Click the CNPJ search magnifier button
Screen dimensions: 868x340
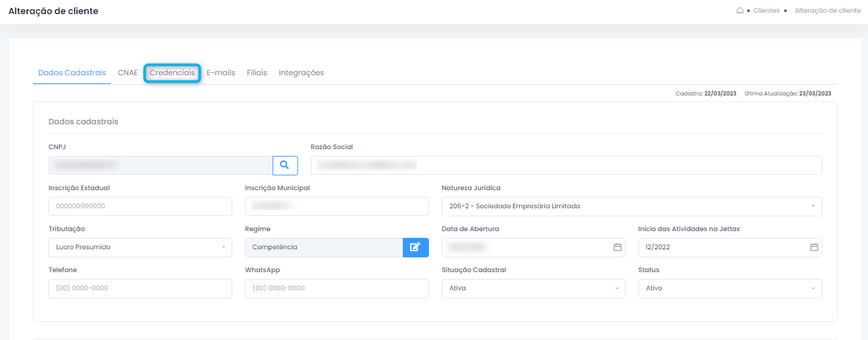click(x=285, y=165)
